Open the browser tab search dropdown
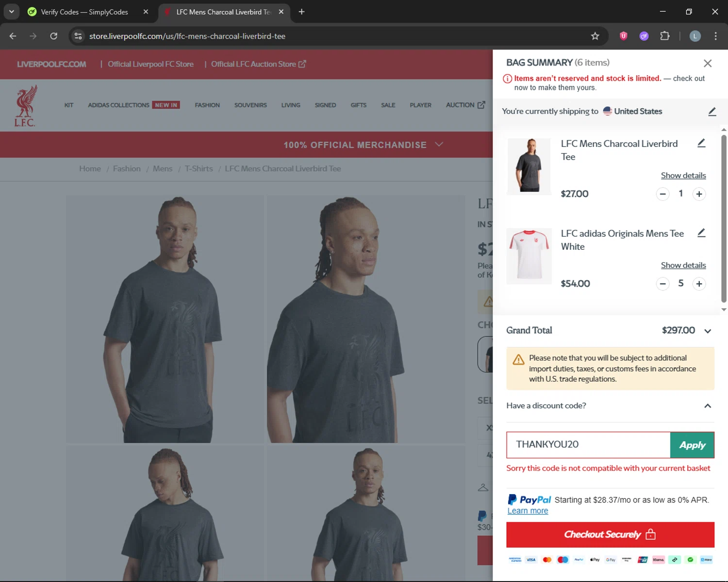Viewport: 728px width, 582px height. pos(11,12)
